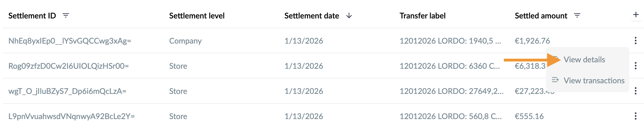Open three-dot menu for Company settlement row
Screen dimensions: 644x128
[635, 41]
